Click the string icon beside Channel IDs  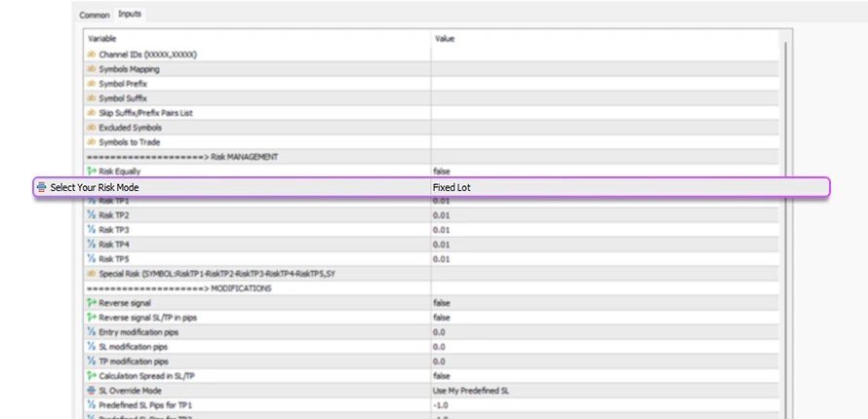pyautogui.click(x=92, y=55)
